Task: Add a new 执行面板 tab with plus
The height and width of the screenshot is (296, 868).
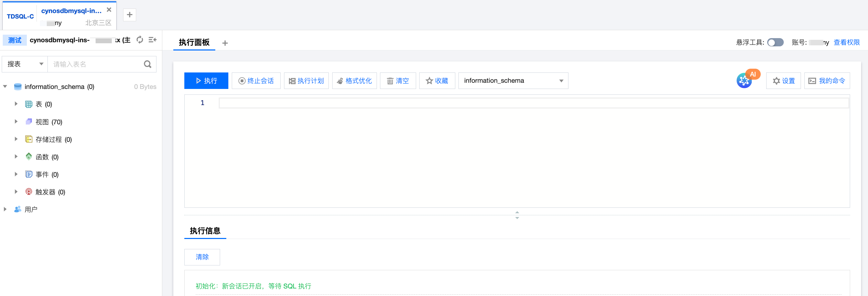Action: 225,43
